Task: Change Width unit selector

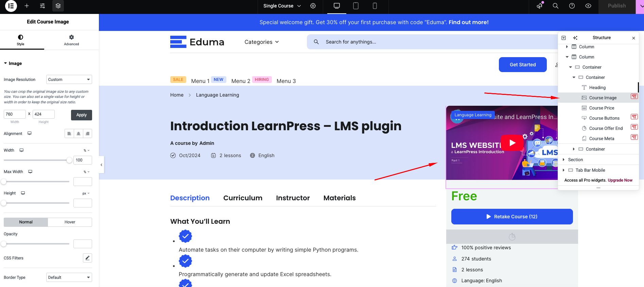Action: coord(87,150)
